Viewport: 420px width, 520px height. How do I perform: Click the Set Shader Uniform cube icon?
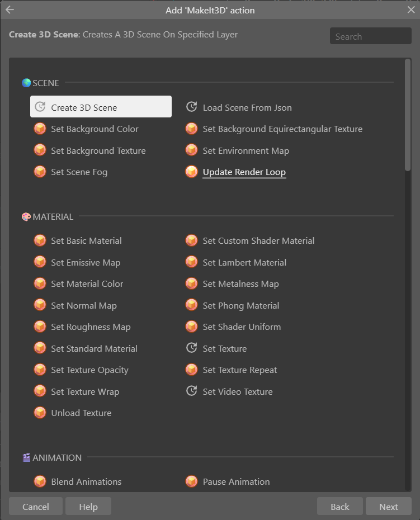191,327
